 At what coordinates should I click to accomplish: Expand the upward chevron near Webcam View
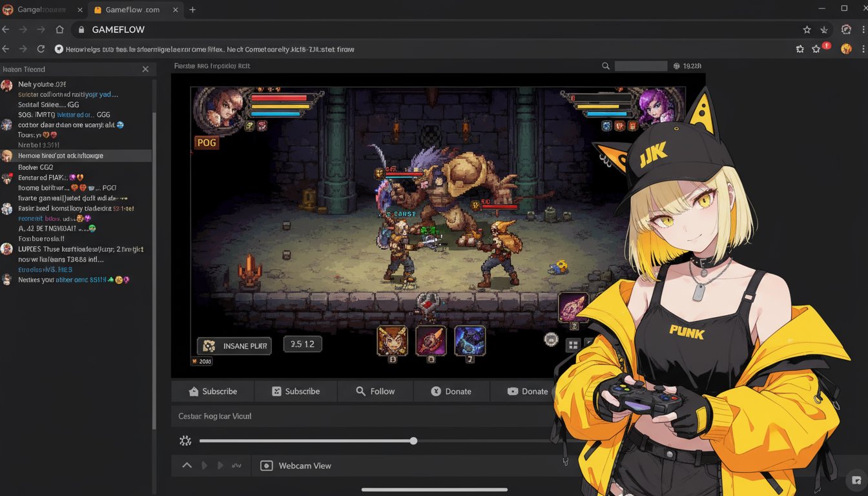click(x=187, y=466)
